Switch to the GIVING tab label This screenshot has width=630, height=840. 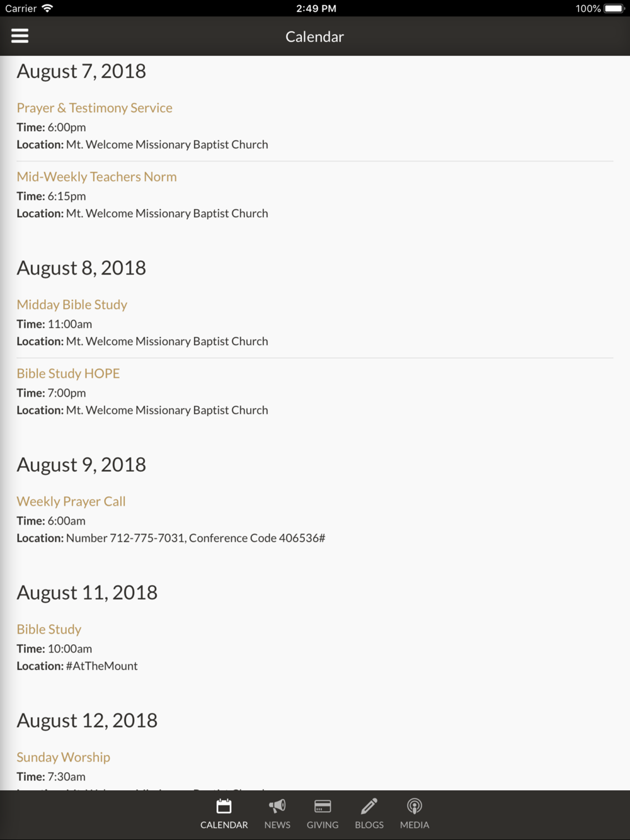point(323,825)
